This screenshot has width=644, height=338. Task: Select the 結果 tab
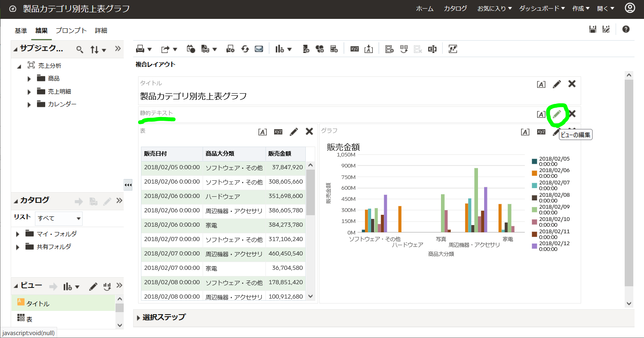[x=41, y=30]
